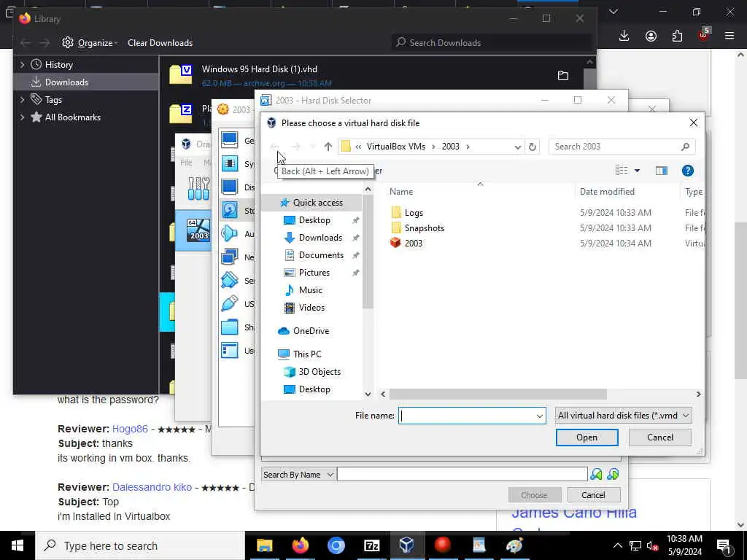Click the Search Downloads field in Library
747x560 pixels.
491,43
